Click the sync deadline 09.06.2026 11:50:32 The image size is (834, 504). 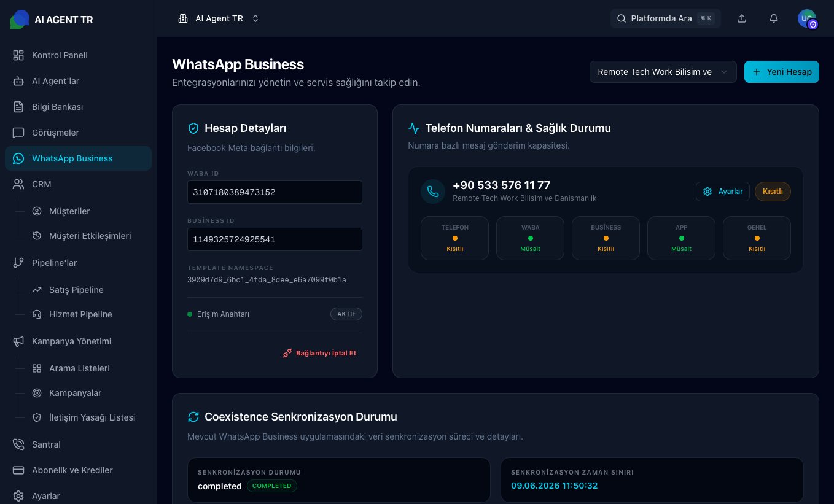(x=555, y=486)
